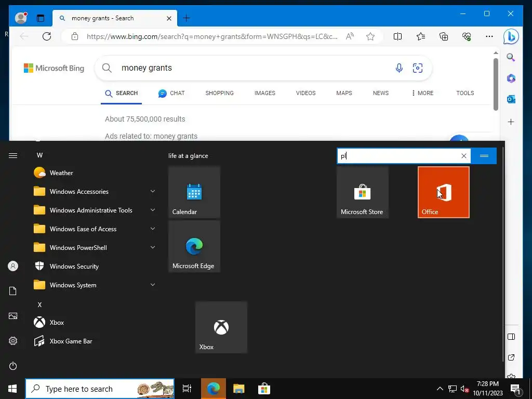532x399 pixels.
Task: Switch to the NEWS tab
Action: tap(381, 93)
